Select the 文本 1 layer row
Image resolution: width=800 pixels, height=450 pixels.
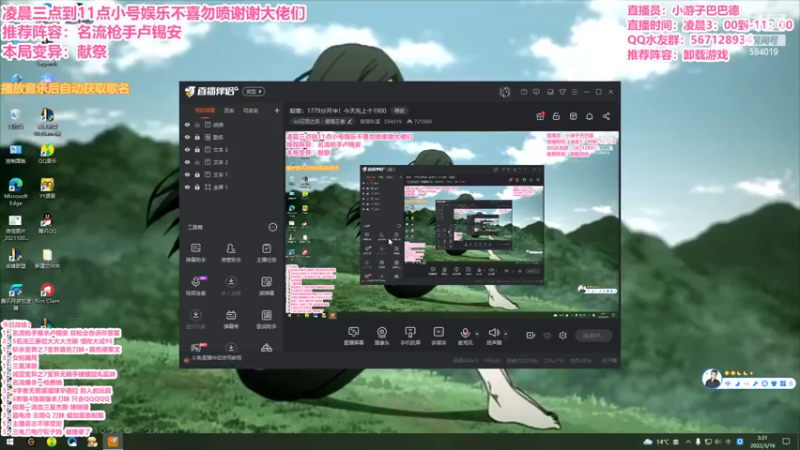[x=232, y=174]
